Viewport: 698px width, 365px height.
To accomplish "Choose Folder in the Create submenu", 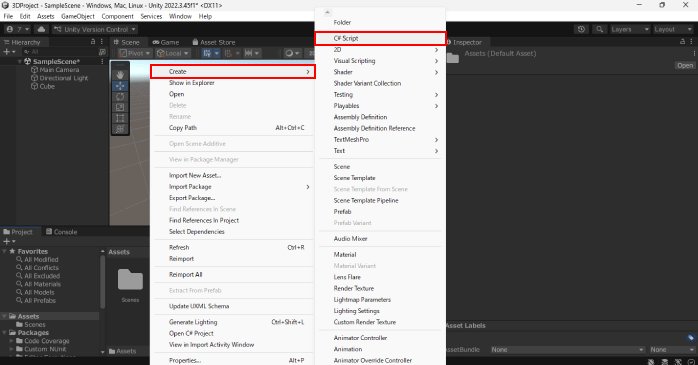I will pos(380,22).
